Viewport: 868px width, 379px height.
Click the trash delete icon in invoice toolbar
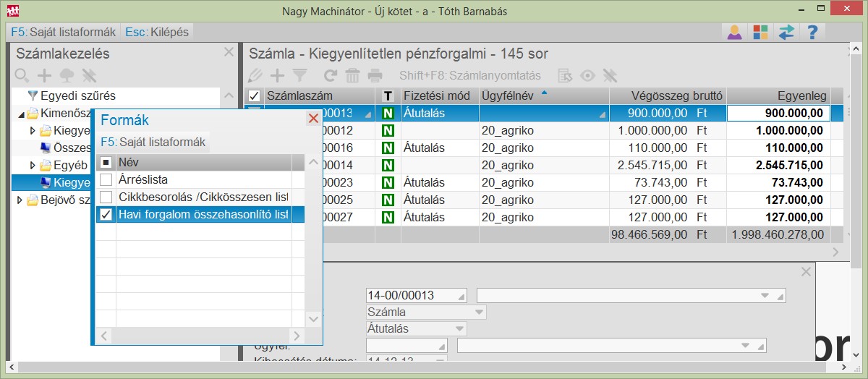tap(352, 75)
